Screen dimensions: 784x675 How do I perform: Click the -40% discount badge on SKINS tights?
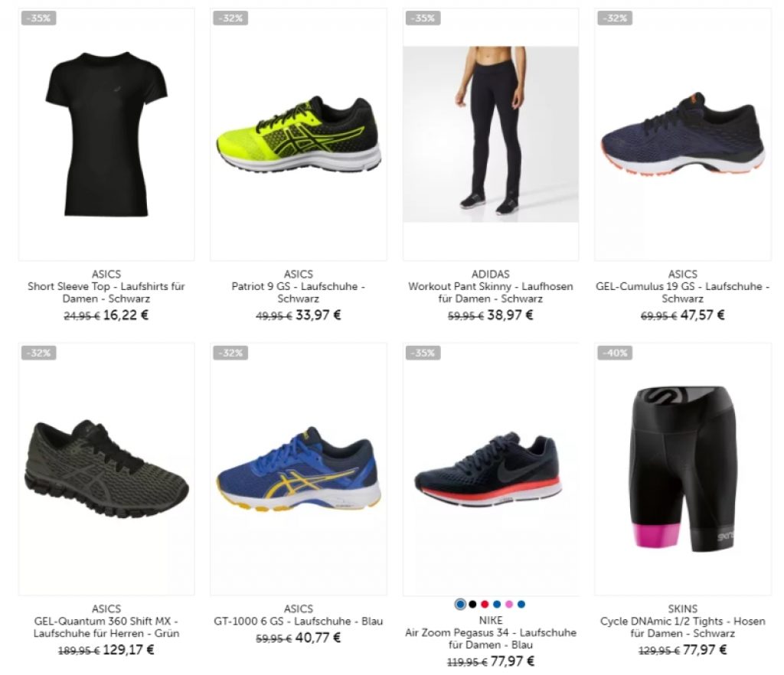point(615,353)
